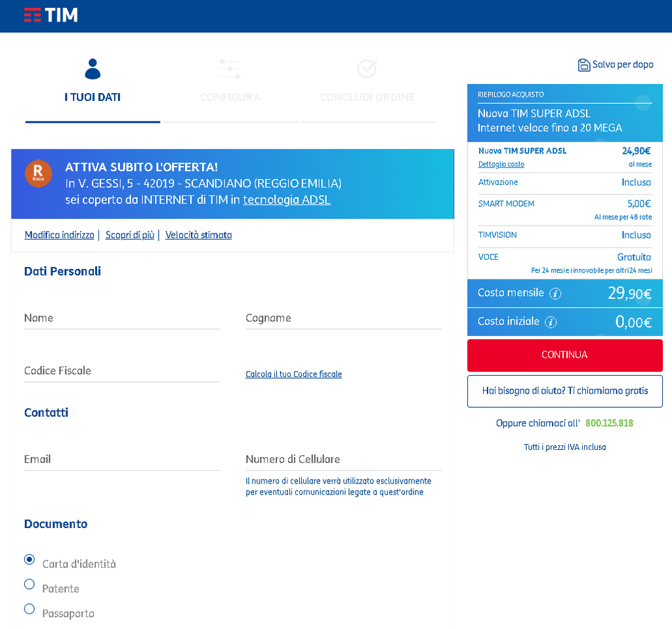Click the TIMVISION row label
The height and width of the screenshot is (629, 672).
(497, 235)
